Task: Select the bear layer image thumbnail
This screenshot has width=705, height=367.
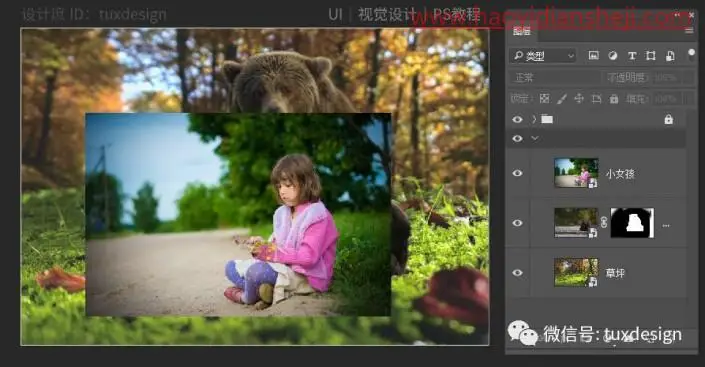Action: [576, 223]
